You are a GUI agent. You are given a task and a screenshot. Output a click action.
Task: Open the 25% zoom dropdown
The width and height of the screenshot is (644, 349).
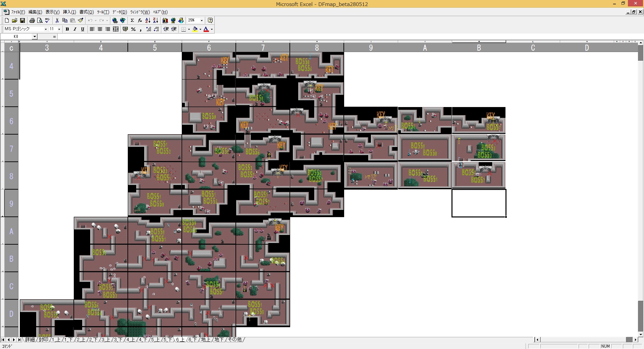tap(202, 20)
